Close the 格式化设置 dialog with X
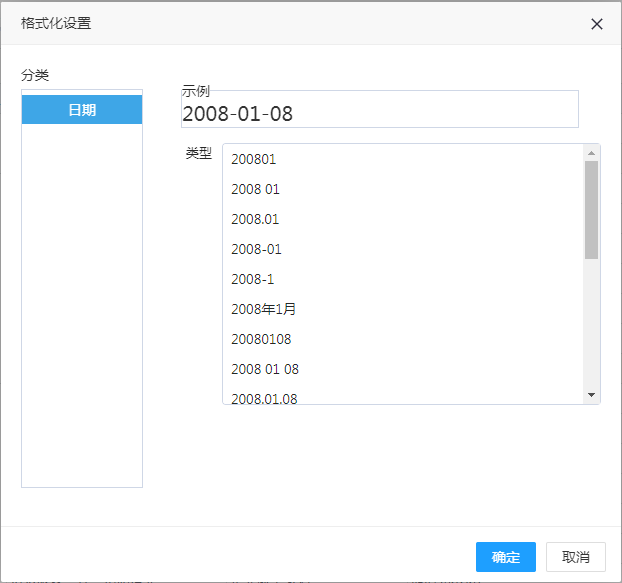Image resolution: width=622 pixels, height=583 pixels. coord(597,24)
